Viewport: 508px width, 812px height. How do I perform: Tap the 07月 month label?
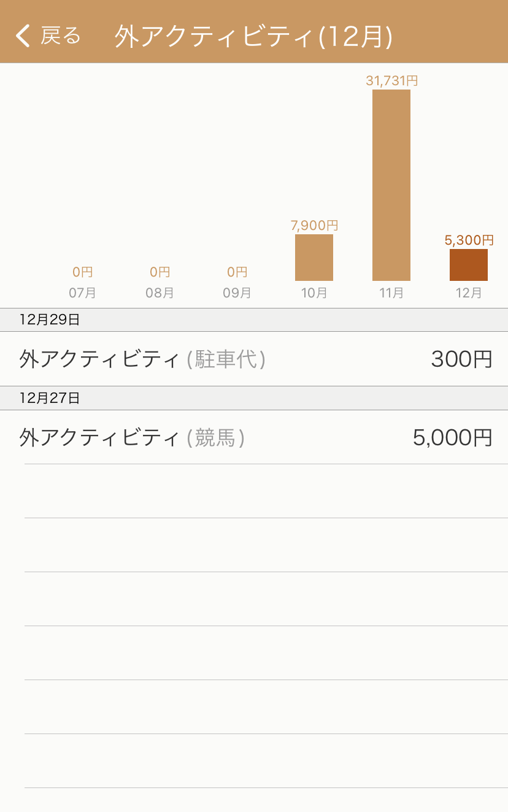point(82,293)
